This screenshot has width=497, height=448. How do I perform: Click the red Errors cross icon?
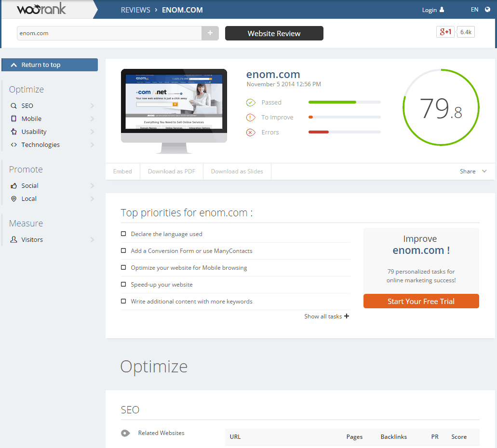pos(251,132)
